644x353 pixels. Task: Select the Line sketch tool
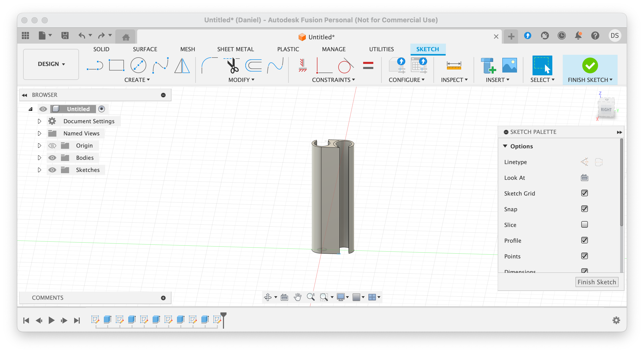(95, 66)
